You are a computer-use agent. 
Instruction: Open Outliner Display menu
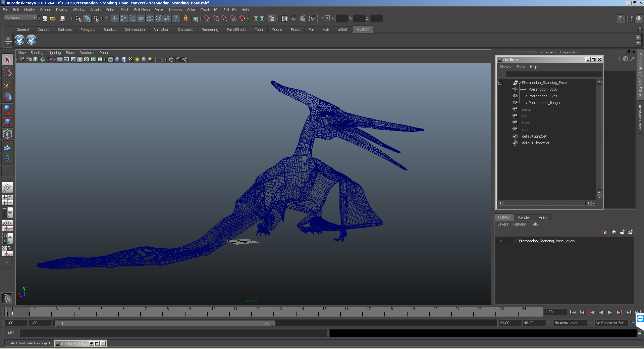point(505,67)
